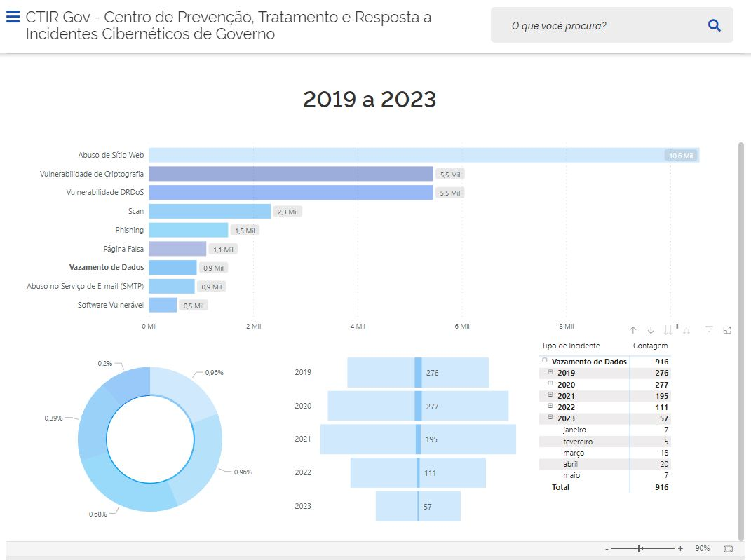Image resolution: width=751 pixels, height=560 pixels.
Task: Collapse the 2023 row in table
Action: (550, 418)
